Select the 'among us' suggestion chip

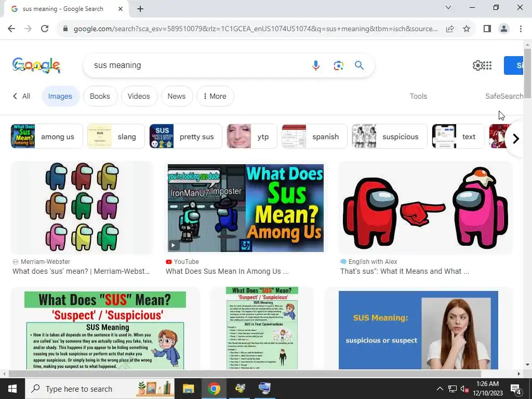coord(47,137)
